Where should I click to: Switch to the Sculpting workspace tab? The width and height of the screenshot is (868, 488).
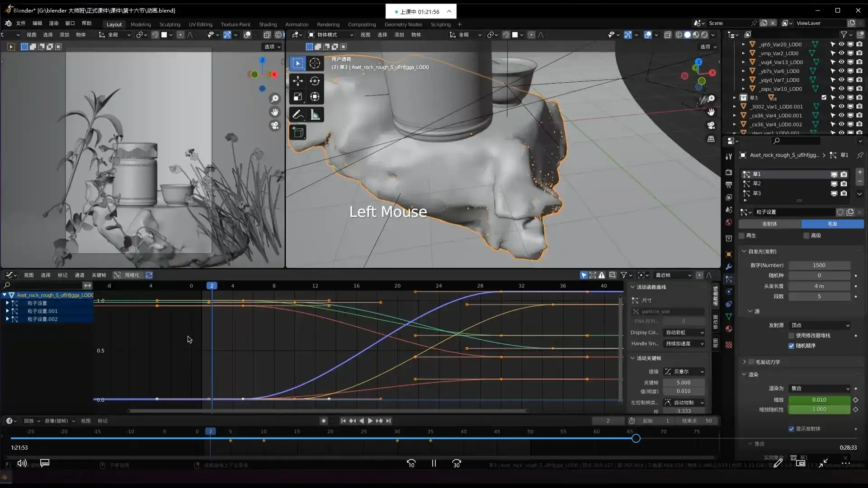click(170, 24)
